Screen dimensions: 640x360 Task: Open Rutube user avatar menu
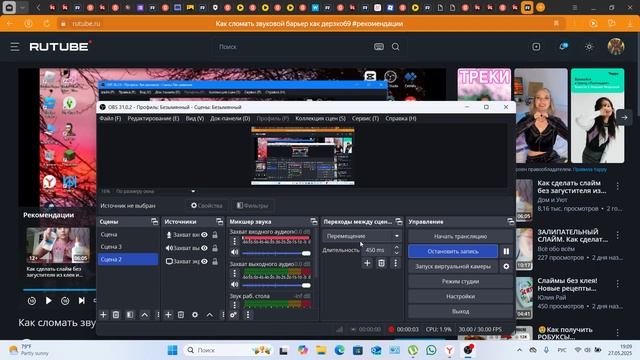(616, 47)
